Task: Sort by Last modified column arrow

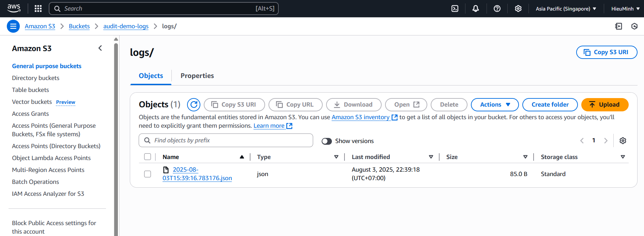Action: [431, 157]
